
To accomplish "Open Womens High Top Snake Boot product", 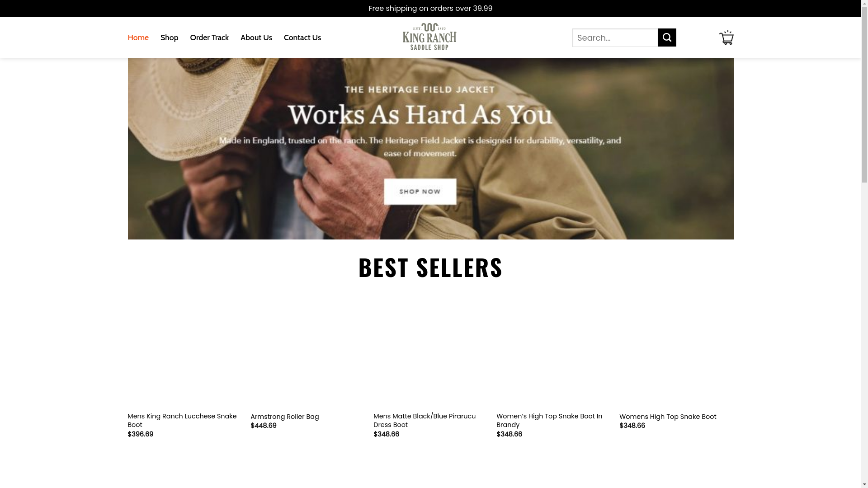I will pos(668,417).
